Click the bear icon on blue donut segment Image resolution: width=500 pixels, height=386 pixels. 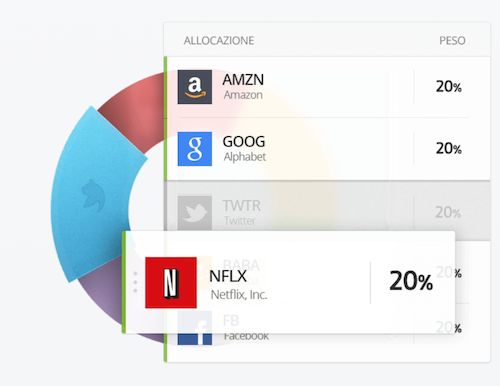(x=93, y=195)
